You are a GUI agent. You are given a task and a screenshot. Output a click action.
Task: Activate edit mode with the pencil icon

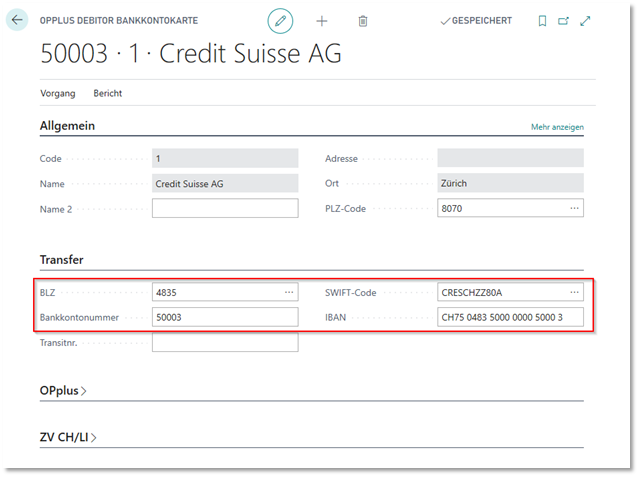pyautogui.click(x=280, y=21)
